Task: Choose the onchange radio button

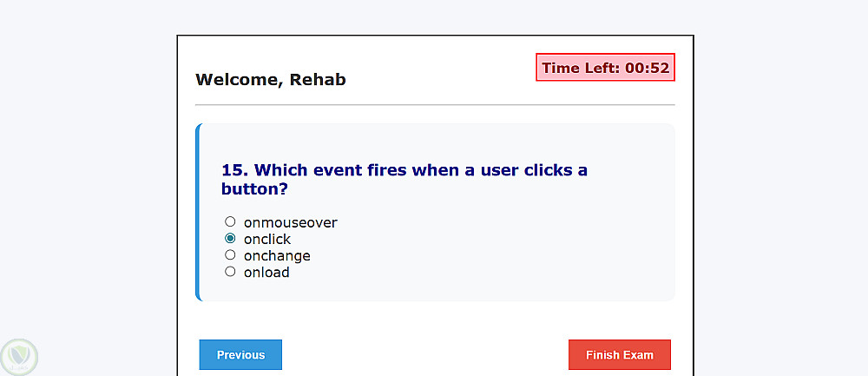Action: pyautogui.click(x=230, y=254)
